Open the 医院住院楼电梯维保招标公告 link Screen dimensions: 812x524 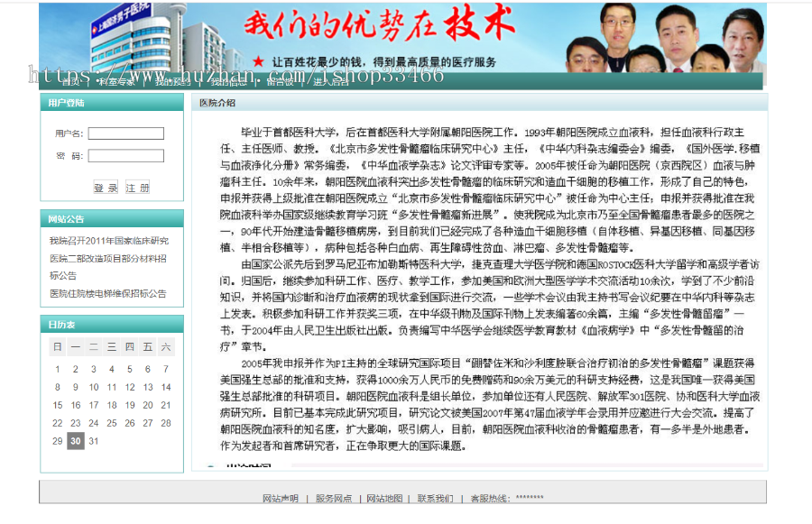[108, 292]
